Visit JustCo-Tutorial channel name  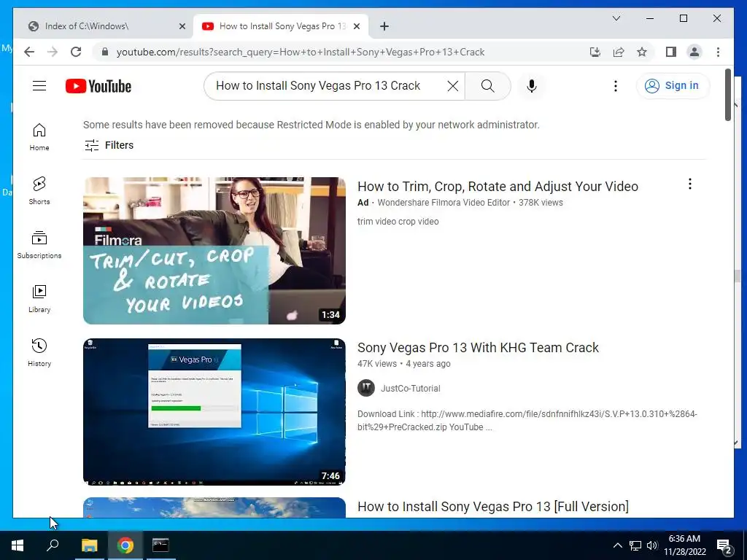410,389
